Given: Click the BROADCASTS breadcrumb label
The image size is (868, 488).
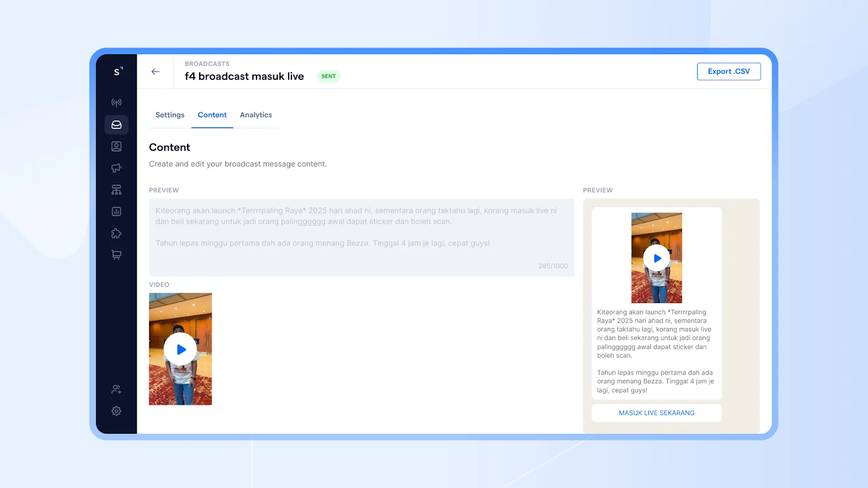Looking at the screenshot, I should (207, 64).
